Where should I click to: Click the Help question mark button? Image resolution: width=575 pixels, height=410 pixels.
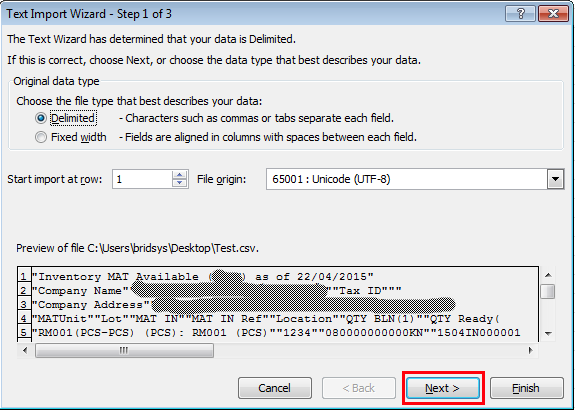coord(521,14)
